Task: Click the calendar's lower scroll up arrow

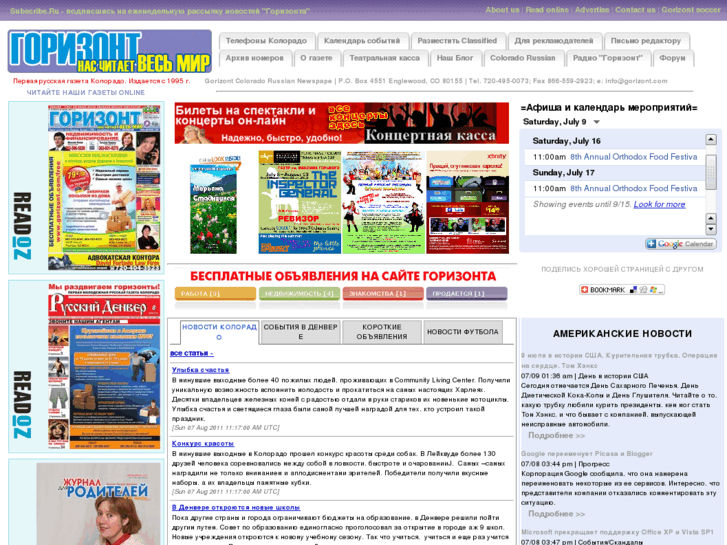Action: tap(711, 218)
